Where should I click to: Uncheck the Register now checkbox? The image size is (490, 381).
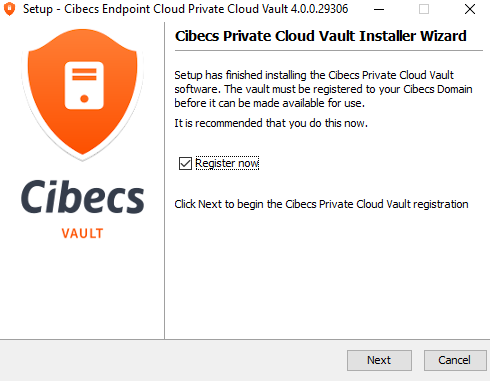coord(185,164)
